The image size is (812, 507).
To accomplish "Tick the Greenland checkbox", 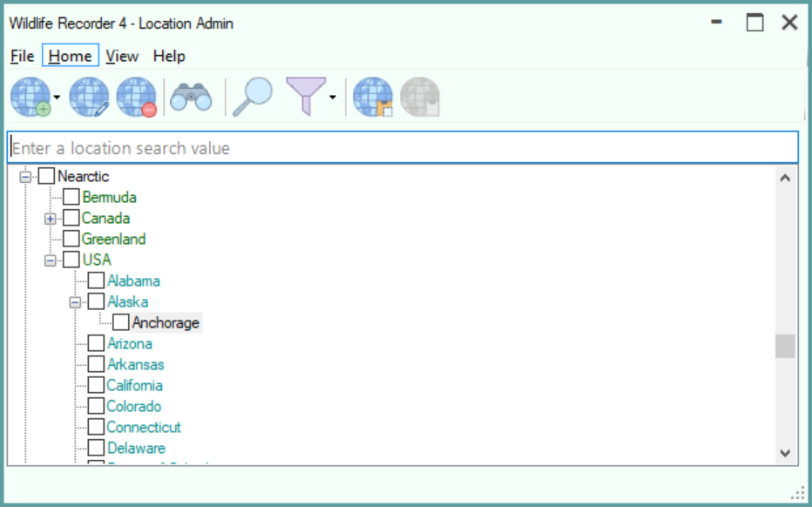I will [71, 238].
